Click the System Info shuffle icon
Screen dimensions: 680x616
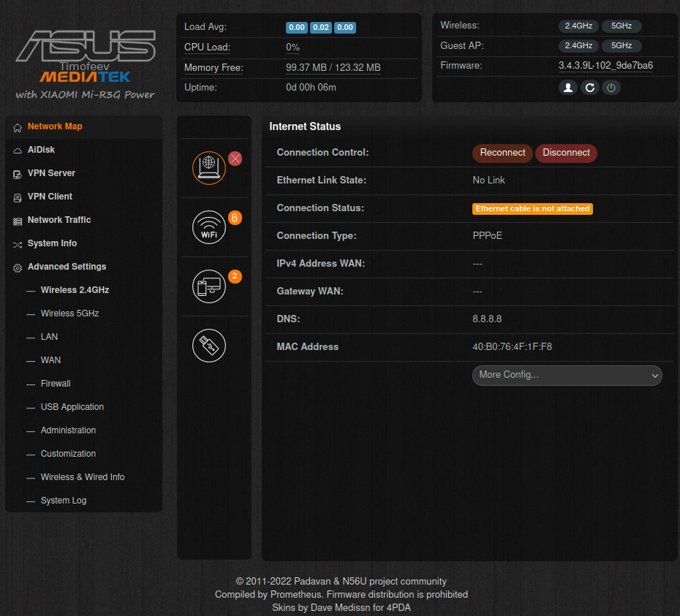click(x=18, y=245)
